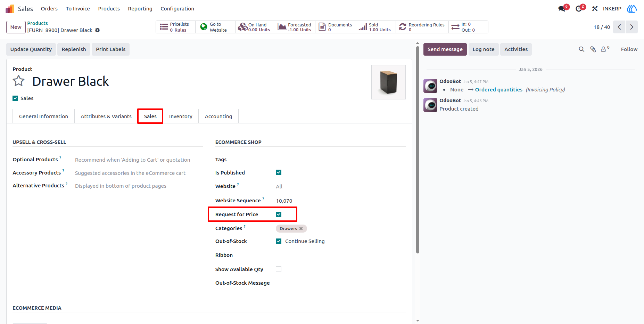Viewport: 644px width, 324px height.
Task: Click the Odoo cloud logo icon
Action: pyautogui.click(x=632, y=9)
